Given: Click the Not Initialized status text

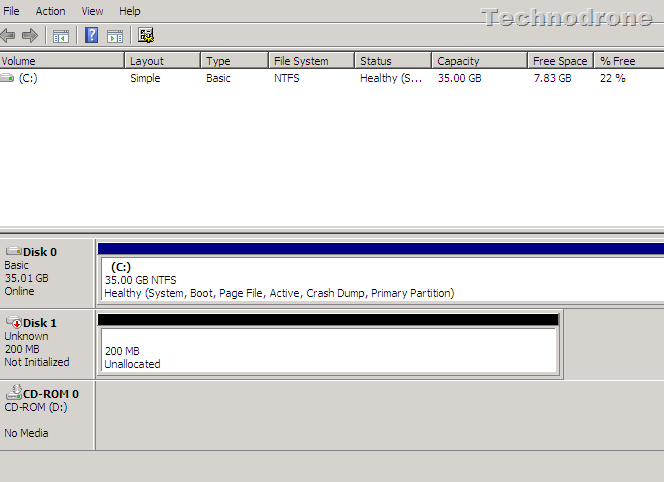Looking at the screenshot, I should (37, 363).
